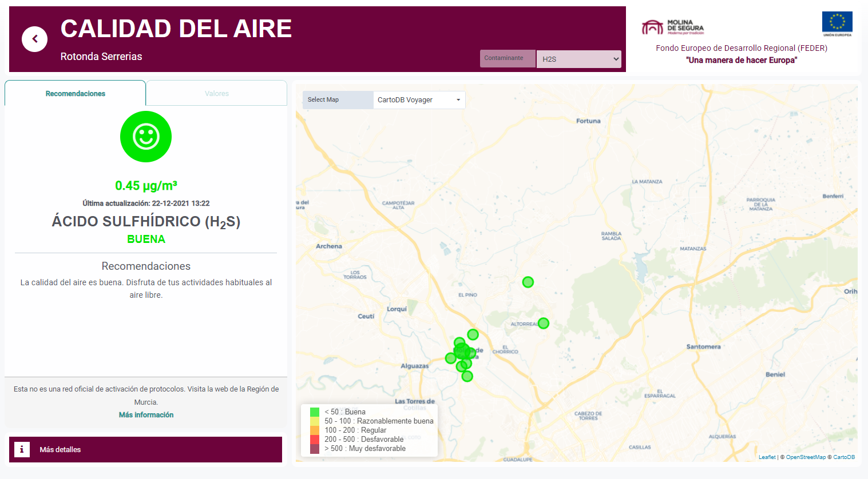Click the Fortuna label on the map
The width and height of the screenshot is (868, 479).
(588, 121)
